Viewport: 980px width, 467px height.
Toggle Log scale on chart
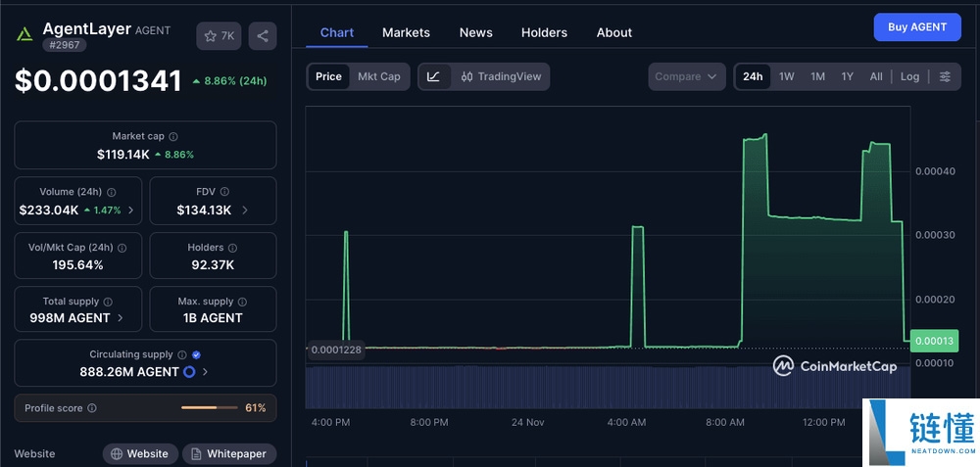(909, 76)
